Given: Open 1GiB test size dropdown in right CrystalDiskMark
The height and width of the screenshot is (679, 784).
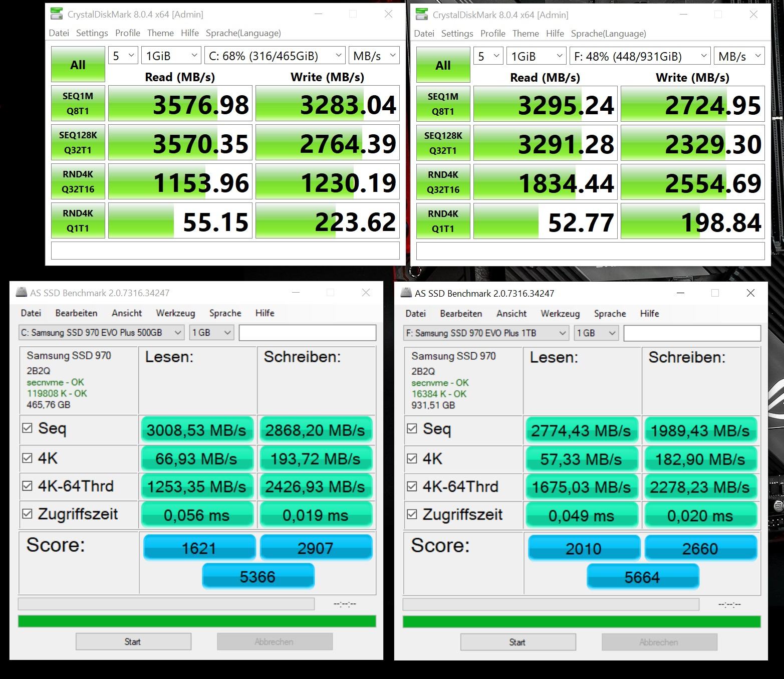Looking at the screenshot, I should tap(536, 56).
